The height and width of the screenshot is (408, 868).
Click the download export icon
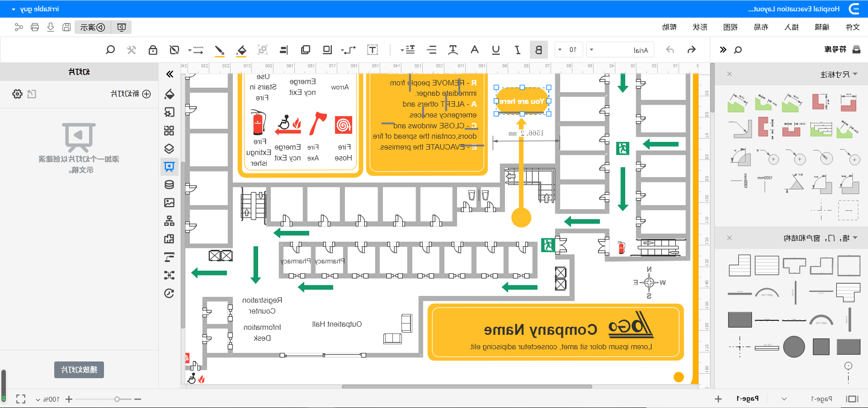click(x=51, y=27)
